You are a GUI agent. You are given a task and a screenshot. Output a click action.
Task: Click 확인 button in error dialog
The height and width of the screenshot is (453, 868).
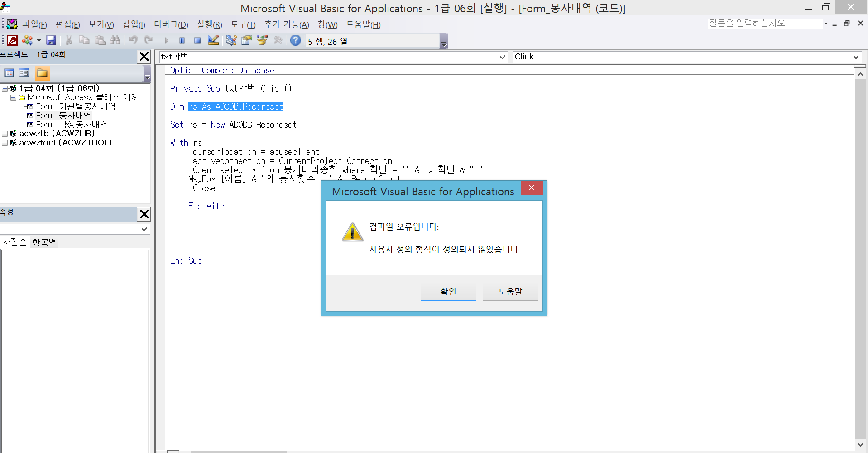pyautogui.click(x=448, y=291)
